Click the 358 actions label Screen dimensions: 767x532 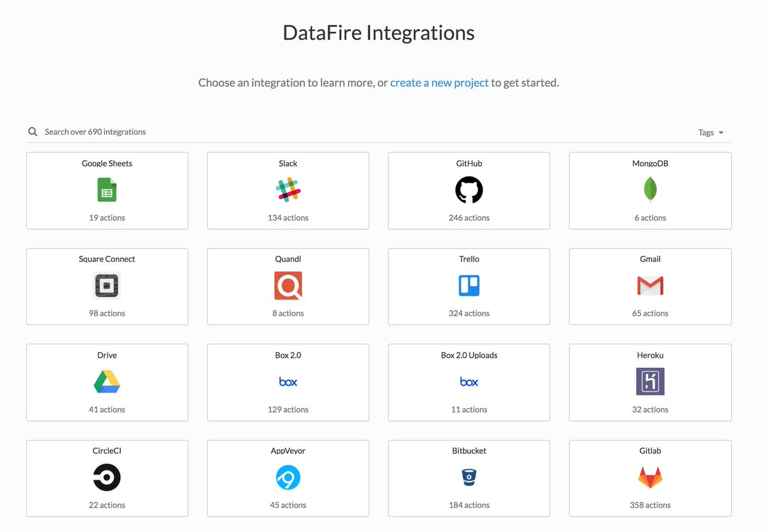point(650,505)
